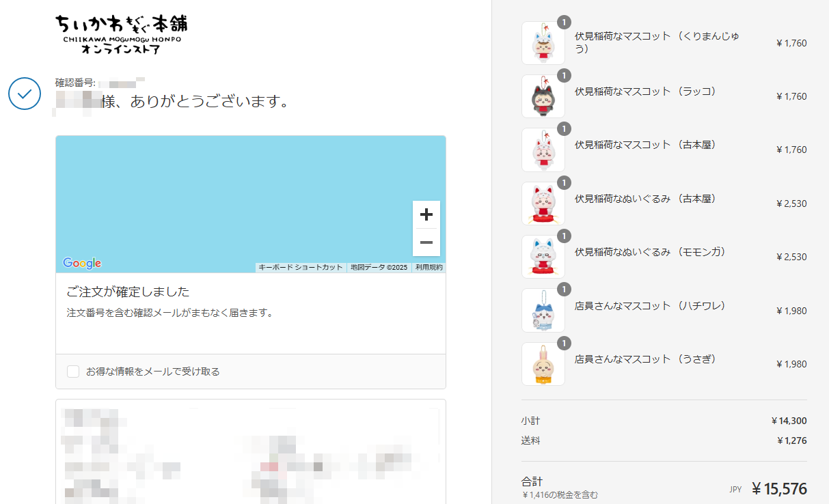Zoom out the map with the minus button
This screenshot has width=829, height=504.
click(x=426, y=242)
